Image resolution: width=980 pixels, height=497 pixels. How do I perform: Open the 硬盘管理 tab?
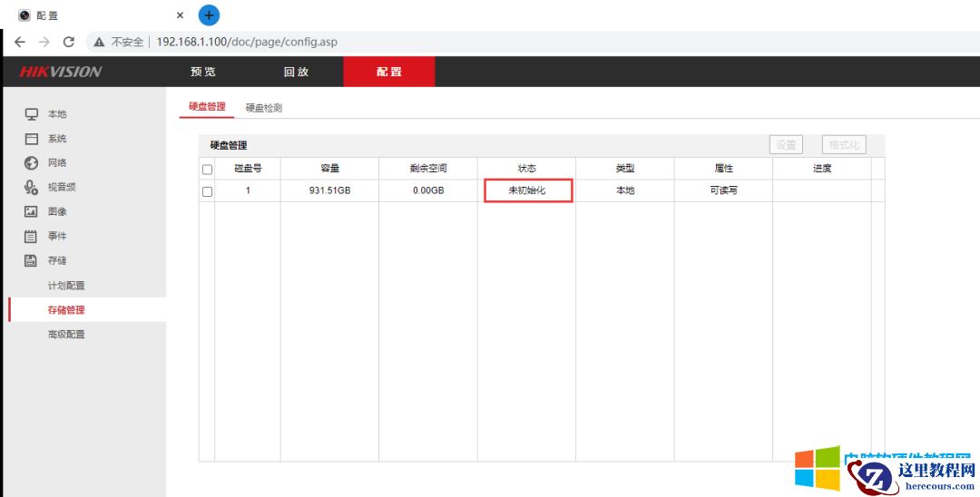pyautogui.click(x=207, y=107)
